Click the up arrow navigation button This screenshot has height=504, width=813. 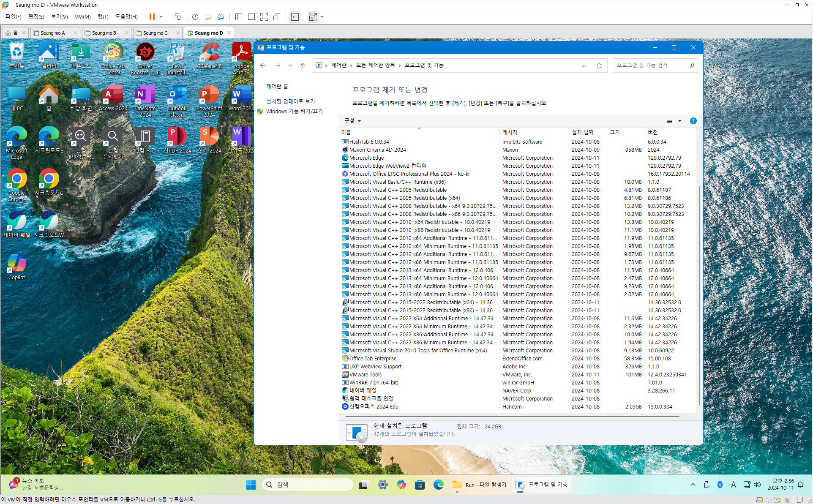pos(303,65)
